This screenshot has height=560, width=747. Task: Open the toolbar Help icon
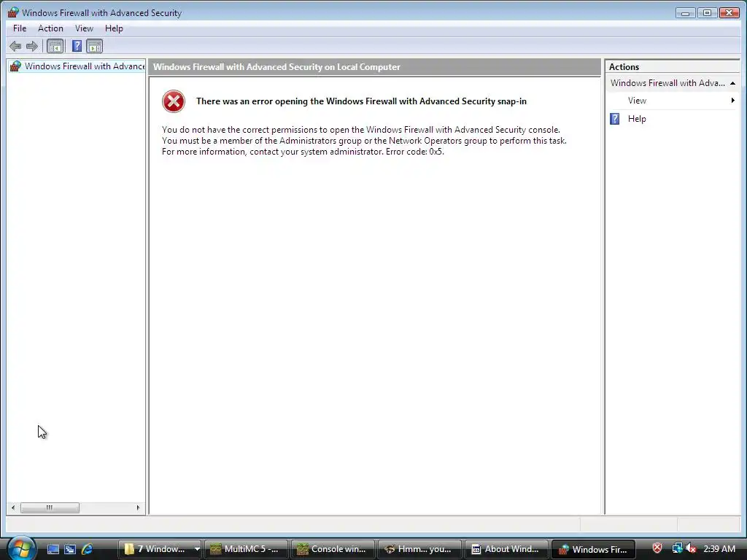pos(77,46)
